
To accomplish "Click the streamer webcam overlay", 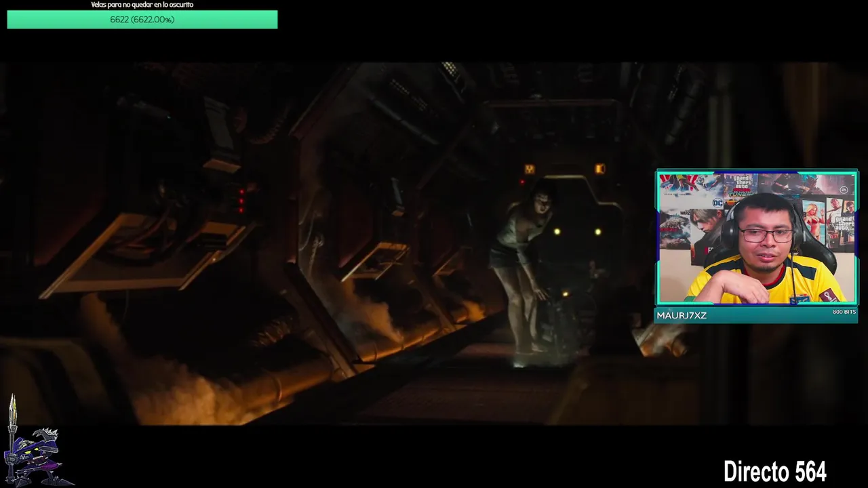I will click(757, 237).
